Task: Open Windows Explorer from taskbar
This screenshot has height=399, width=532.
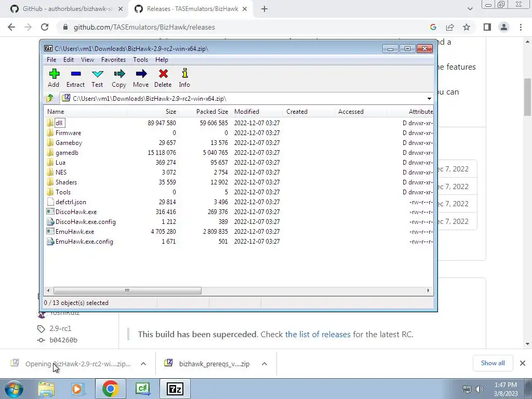Action: (46, 389)
